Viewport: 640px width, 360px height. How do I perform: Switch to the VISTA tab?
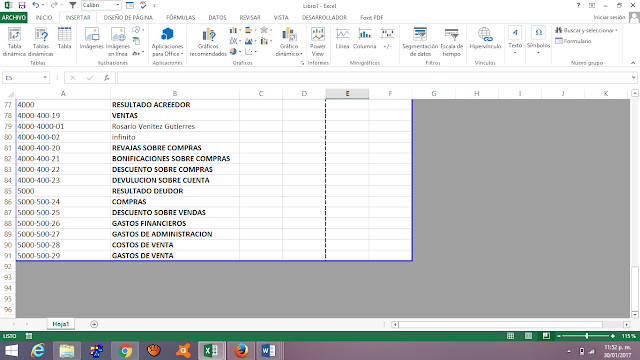281,18
